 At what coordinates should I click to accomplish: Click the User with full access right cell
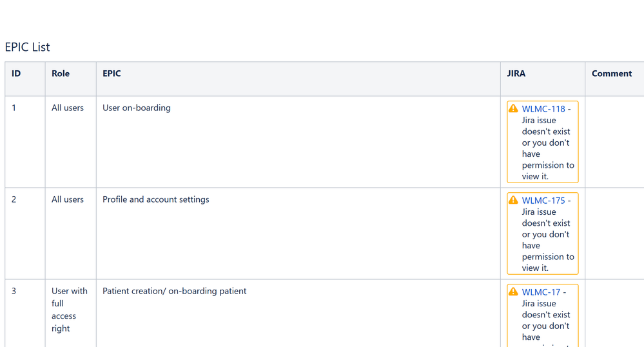[x=71, y=313]
